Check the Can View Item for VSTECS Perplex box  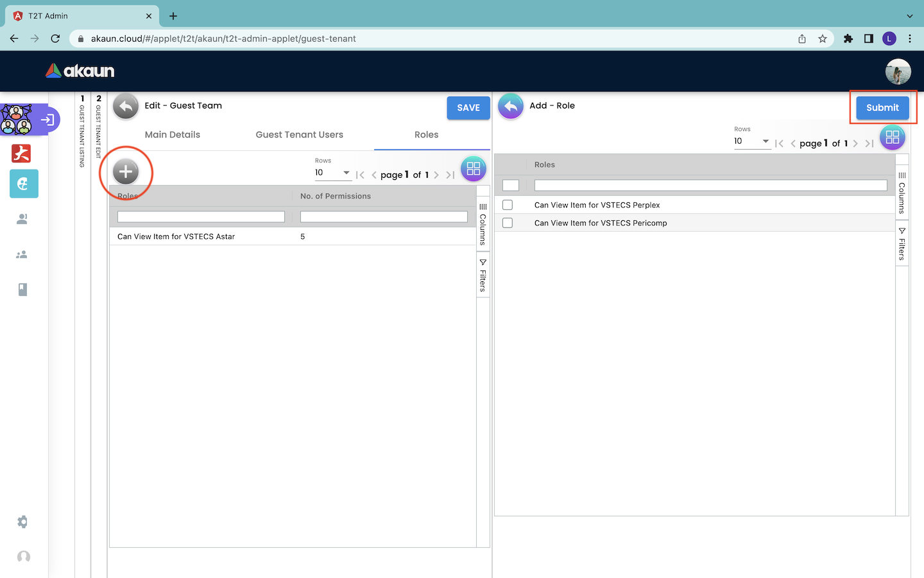click(x=508, y=205)
